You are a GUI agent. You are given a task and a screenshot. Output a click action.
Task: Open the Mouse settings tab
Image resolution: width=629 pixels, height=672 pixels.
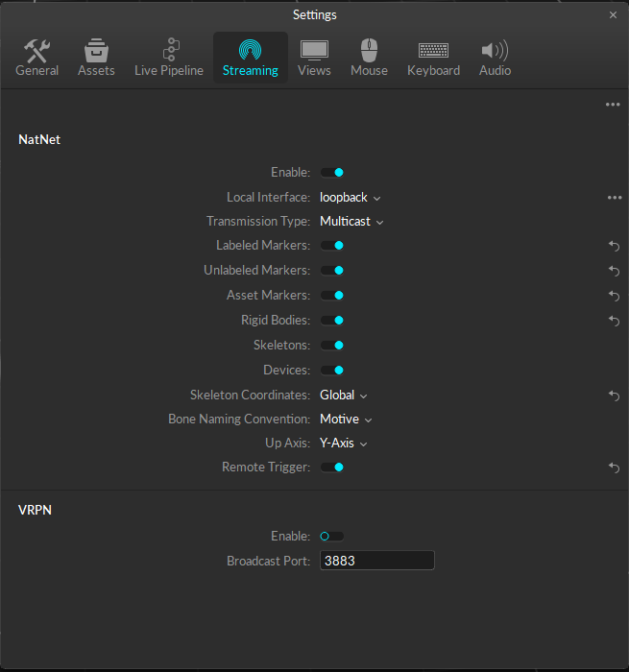pyautogui.click(x=369, y=58)
